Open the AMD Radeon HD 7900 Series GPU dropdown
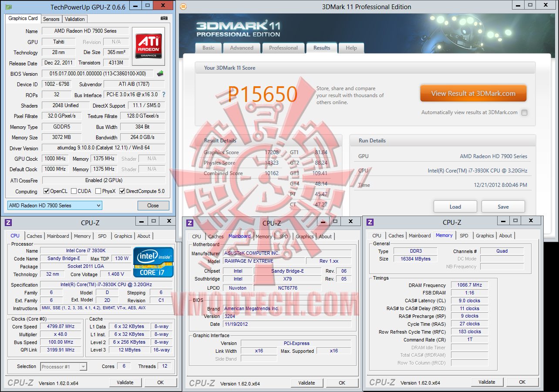This screenshot has width=559, height=392. (55, 206)
